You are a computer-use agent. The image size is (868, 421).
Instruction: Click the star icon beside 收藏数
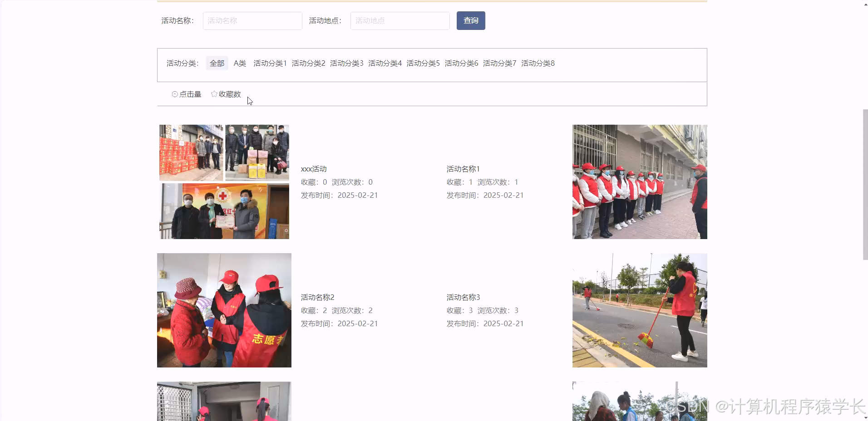point(214,94)
